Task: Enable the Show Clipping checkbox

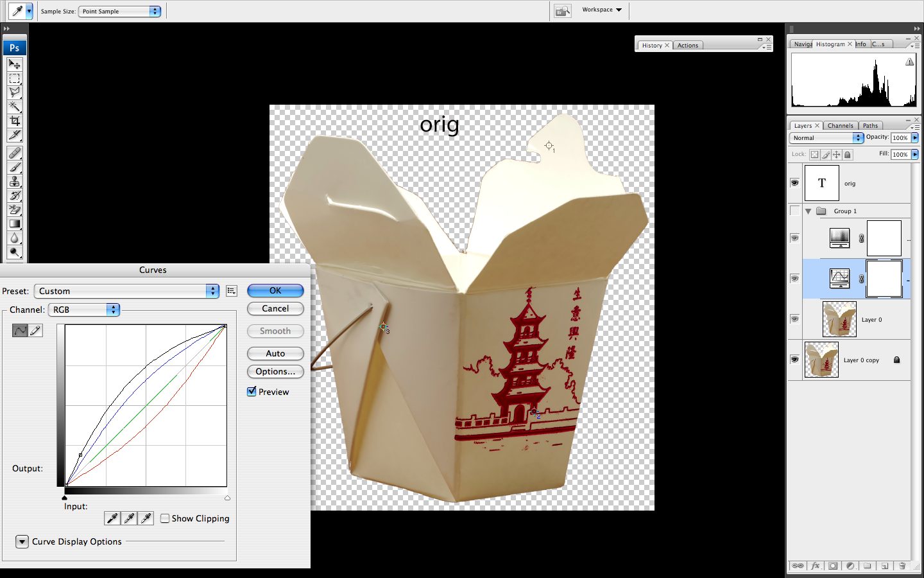Action: click(x=166, y=518)
